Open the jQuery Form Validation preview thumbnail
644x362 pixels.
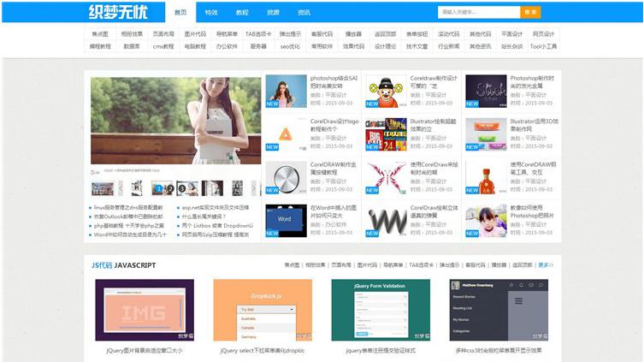click(381, 310)
